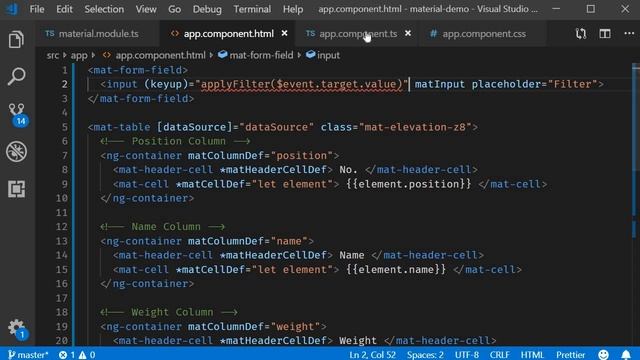Place cursor on applyFilter($event.target.value) text
The image size is (640, 360).
pyautogui.click(x=301, y=84)
